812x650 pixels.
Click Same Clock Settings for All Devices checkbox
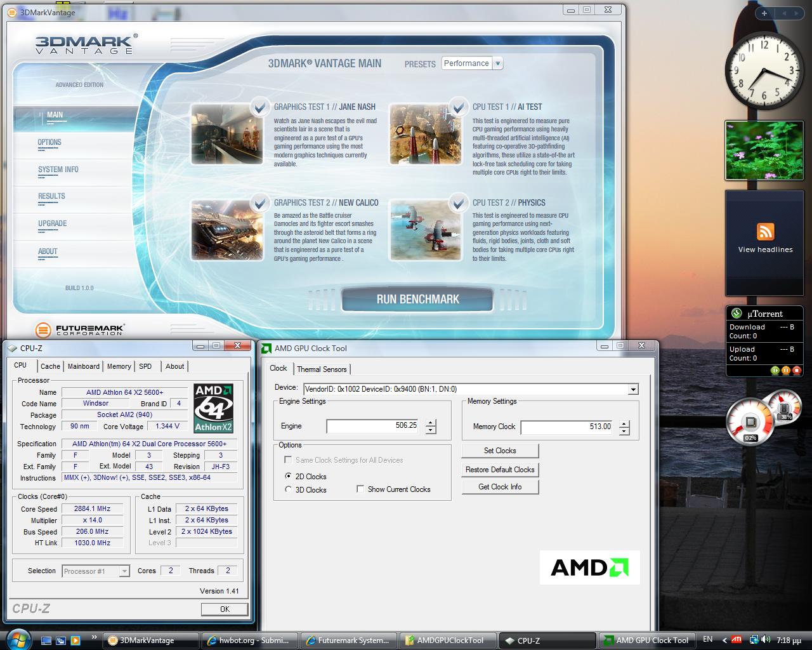tap(288, 460)
